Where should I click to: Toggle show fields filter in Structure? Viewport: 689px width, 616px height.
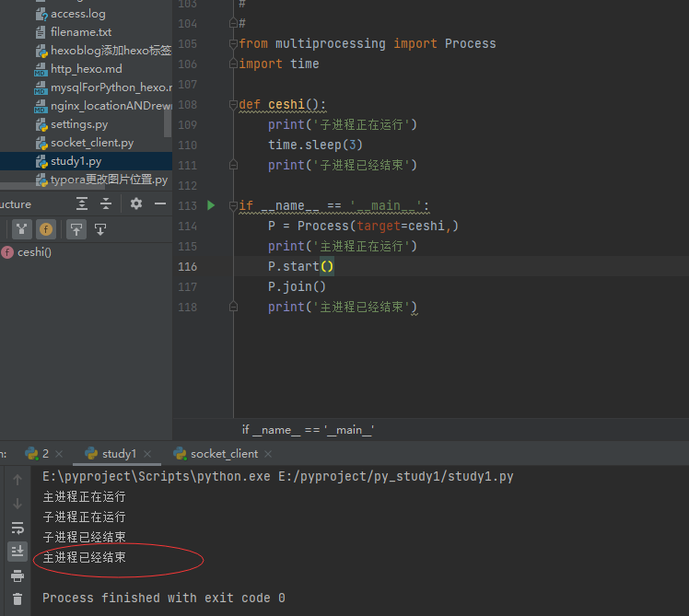coord(46,228)
